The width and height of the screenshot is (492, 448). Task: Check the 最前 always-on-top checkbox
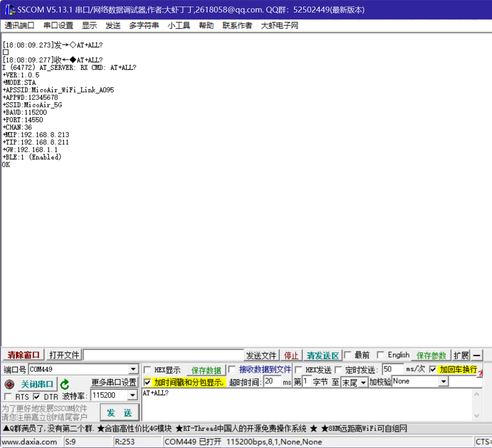(x=347, y=355)
